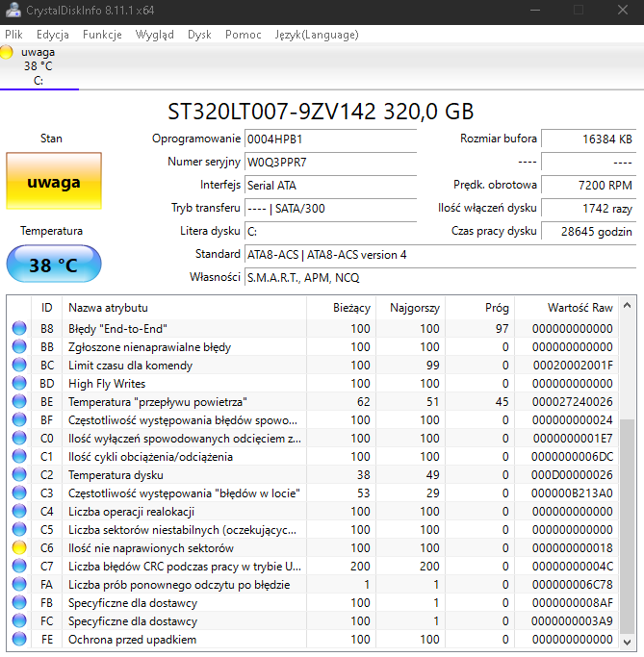Click raw value 000000B213A0

[572, 493]
